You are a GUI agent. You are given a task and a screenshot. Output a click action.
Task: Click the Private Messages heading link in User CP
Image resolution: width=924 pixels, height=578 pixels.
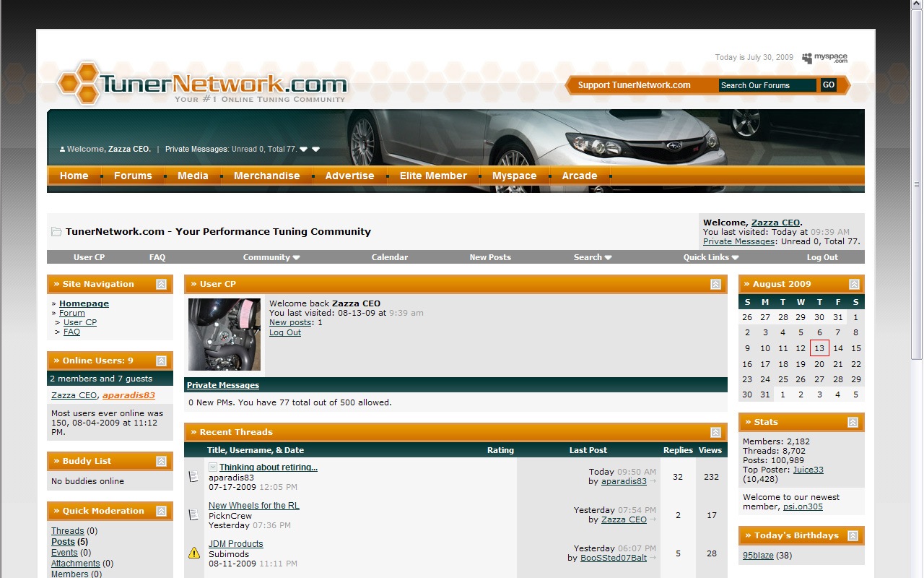click(223, 385)
